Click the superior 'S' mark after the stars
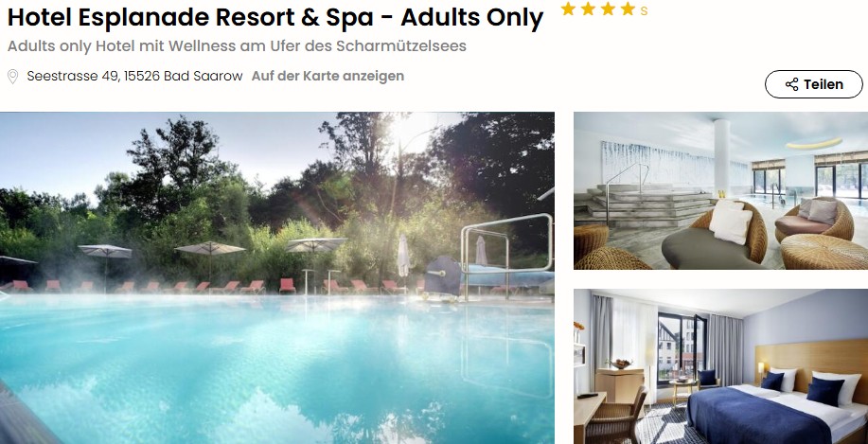The image size is (868, 444). pos(644,11)
